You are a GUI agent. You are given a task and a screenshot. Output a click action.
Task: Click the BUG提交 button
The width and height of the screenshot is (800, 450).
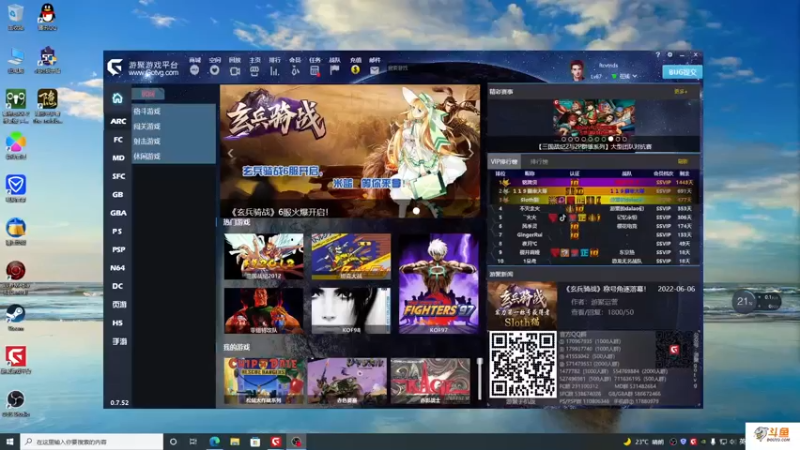pyautogui.click(x=682, y=72)
